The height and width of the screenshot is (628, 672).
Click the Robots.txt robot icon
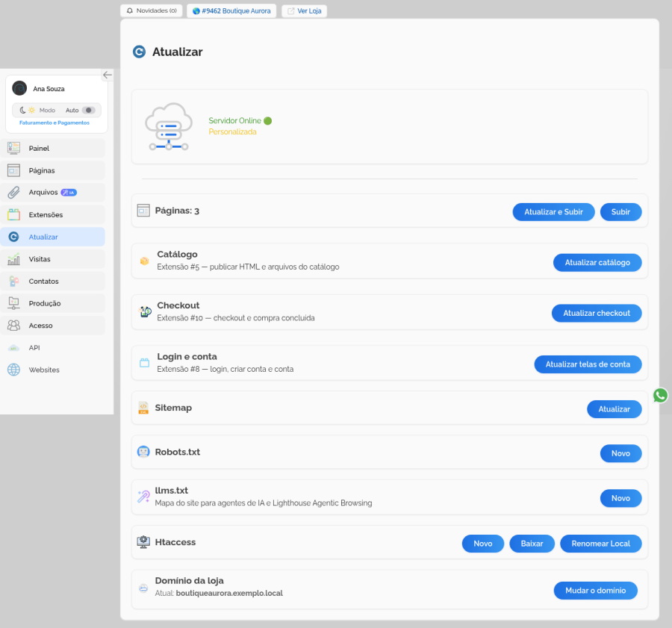tap(143, 452)
